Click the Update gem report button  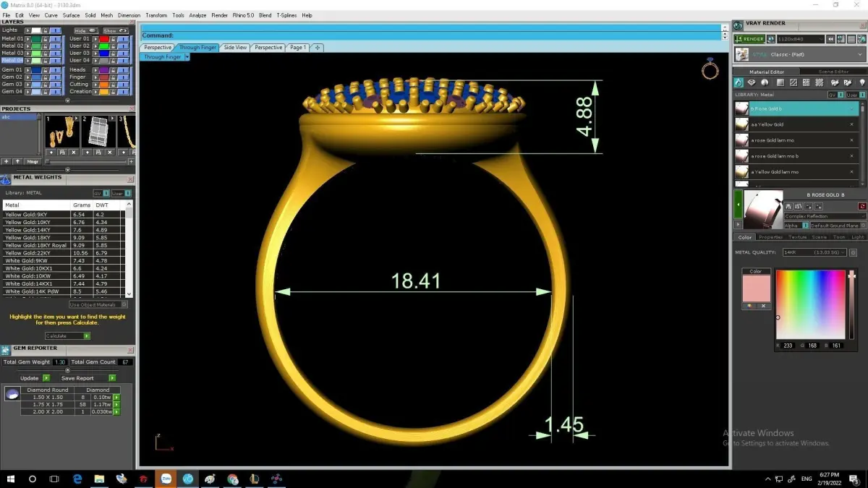coord(34,378)
